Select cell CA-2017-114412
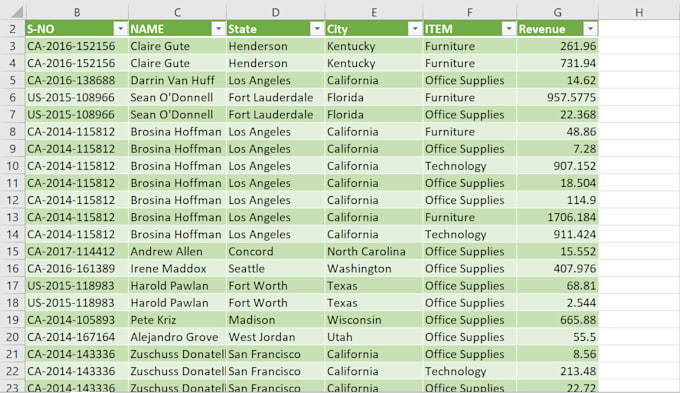680x393 pixels. (77, 251)
